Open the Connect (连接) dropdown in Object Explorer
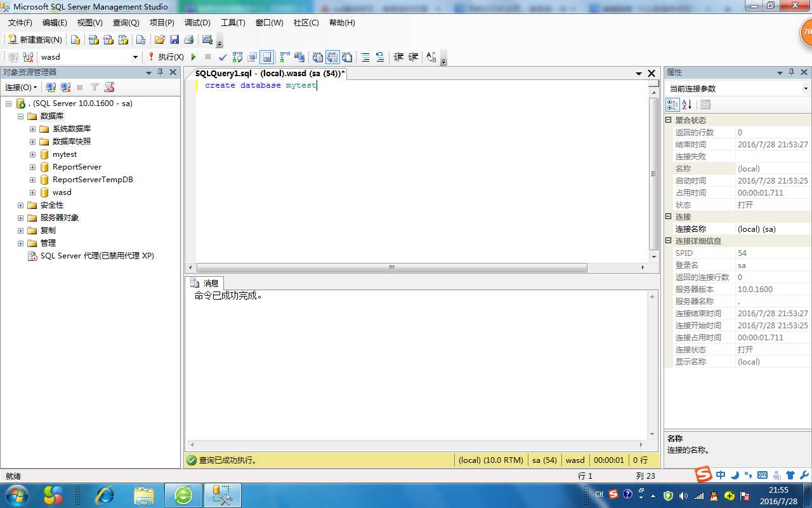 (21, 87)
